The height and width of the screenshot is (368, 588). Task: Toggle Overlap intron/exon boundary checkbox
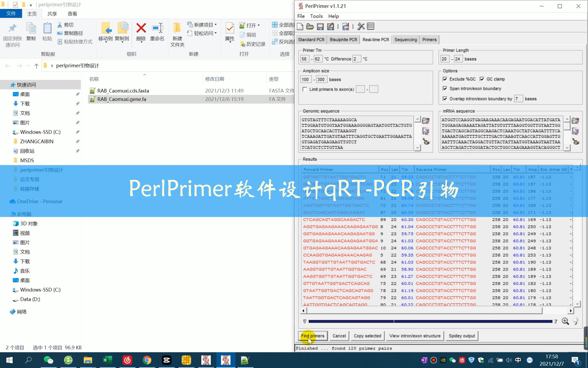[445, 99]
